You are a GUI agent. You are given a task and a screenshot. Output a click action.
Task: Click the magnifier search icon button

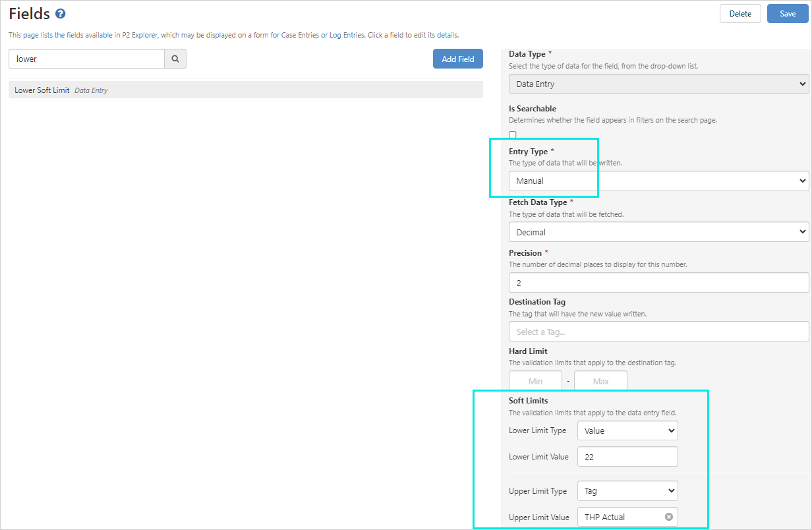point(175,59)
